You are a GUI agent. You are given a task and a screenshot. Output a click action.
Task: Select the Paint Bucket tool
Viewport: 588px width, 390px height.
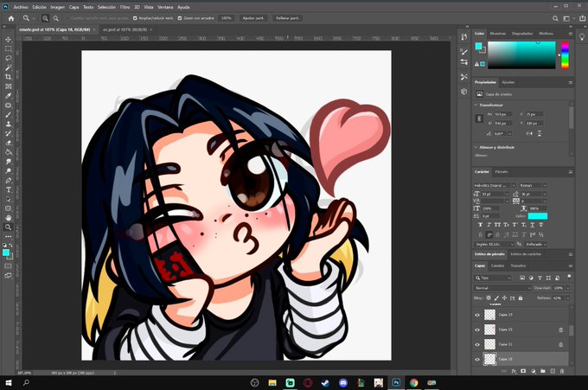click(8, 152)
